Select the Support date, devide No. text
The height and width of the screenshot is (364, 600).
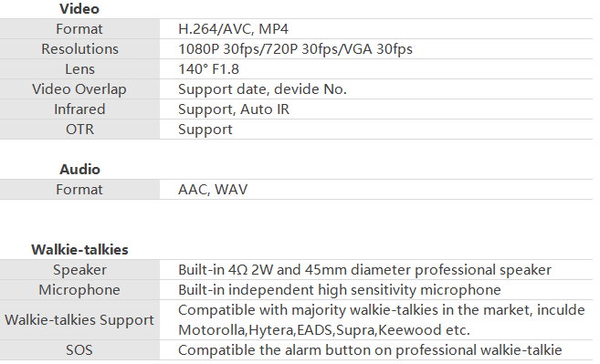[262, 89]
